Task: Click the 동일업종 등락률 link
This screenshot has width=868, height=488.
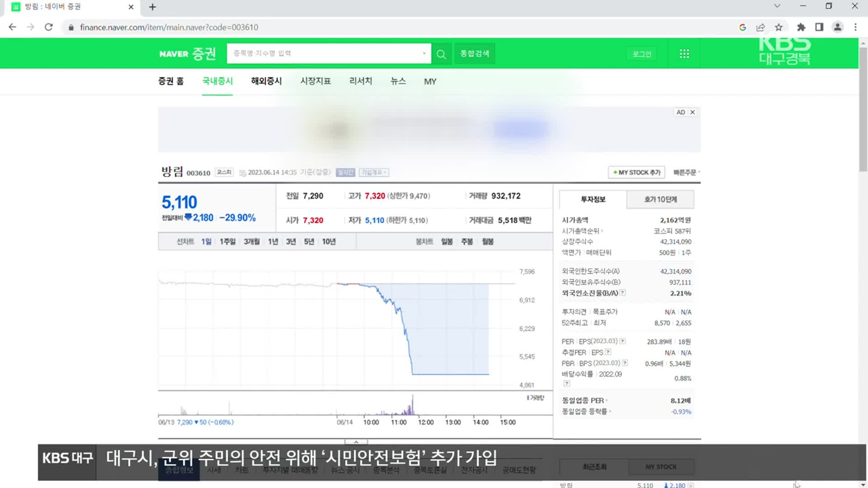Action: (585, 411)
